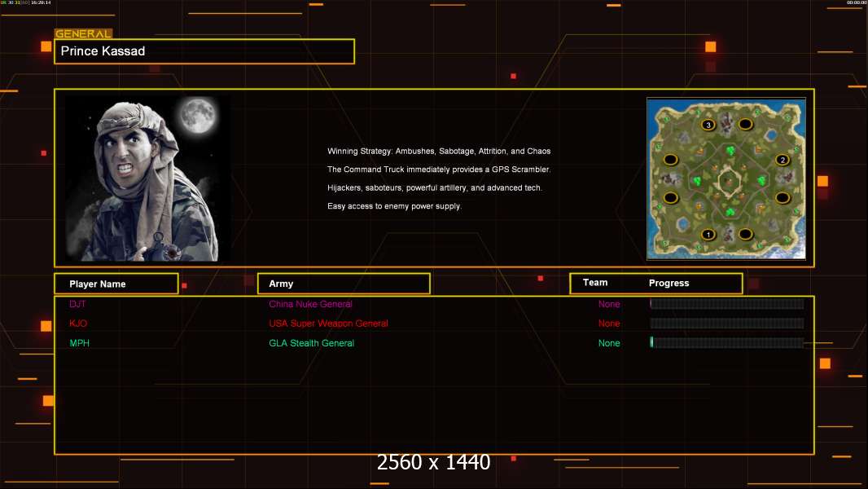Viewport: 868px width, 489px height.
Task: Select the GLA Stealth General entry
Action: click(311, 343)
